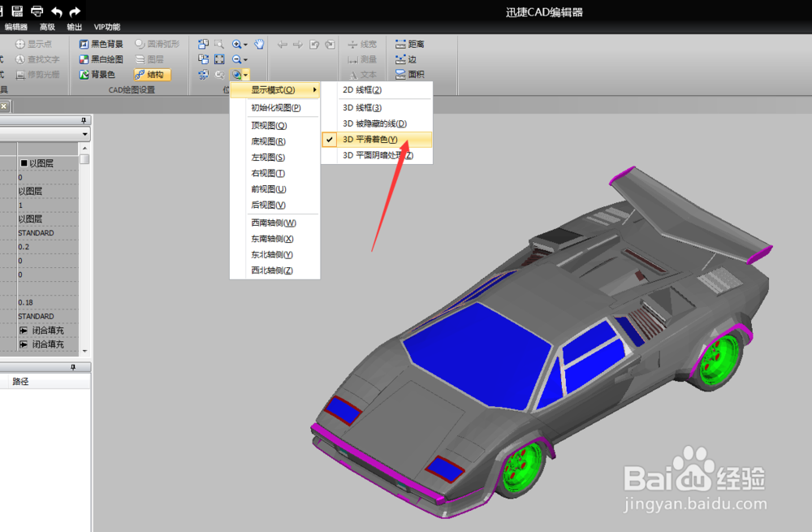Choose 前视图 front view menu item
This screenshot has width=812, height=532.
(275, 189)
